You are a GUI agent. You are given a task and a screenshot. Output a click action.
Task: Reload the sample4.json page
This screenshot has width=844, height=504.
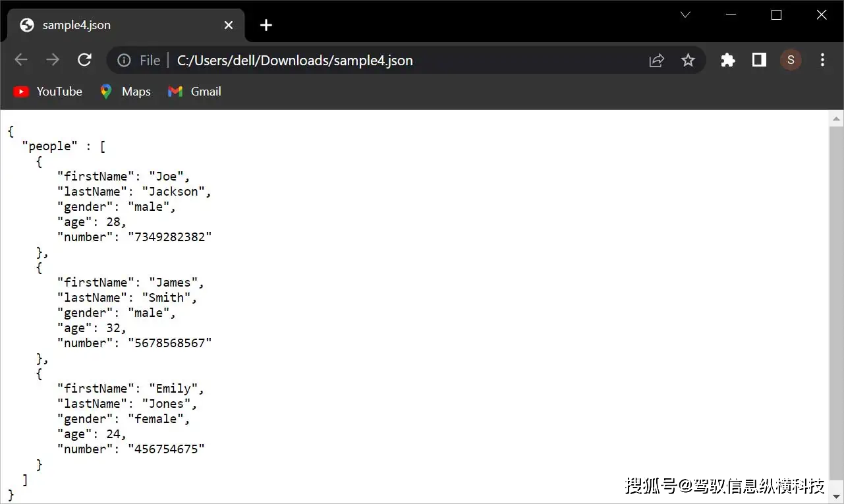pos(84,60)
